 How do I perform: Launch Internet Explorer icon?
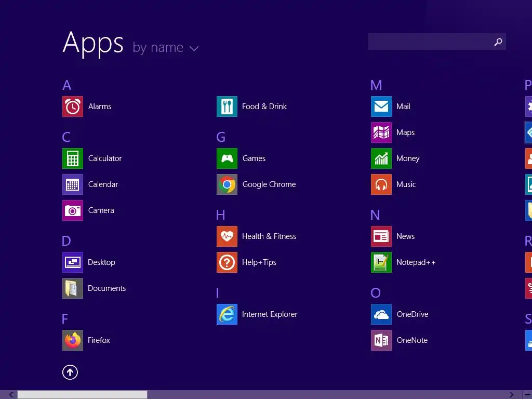[227, 314]
